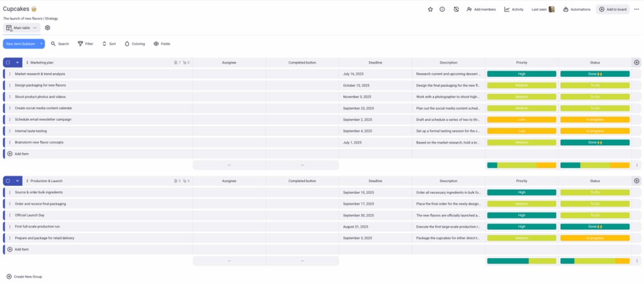Open the Coloring options
Image resolution: width=644 pixels, height=284 pixels.
click(135, 43)
